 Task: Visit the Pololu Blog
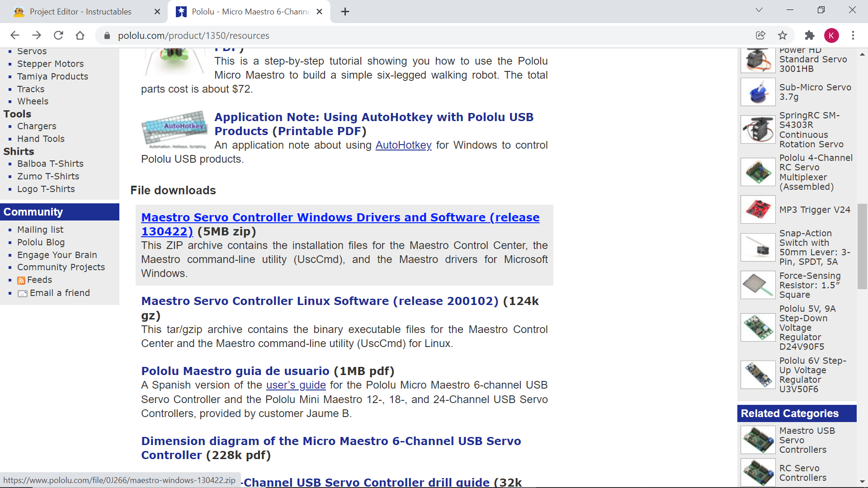coord(41,242)
